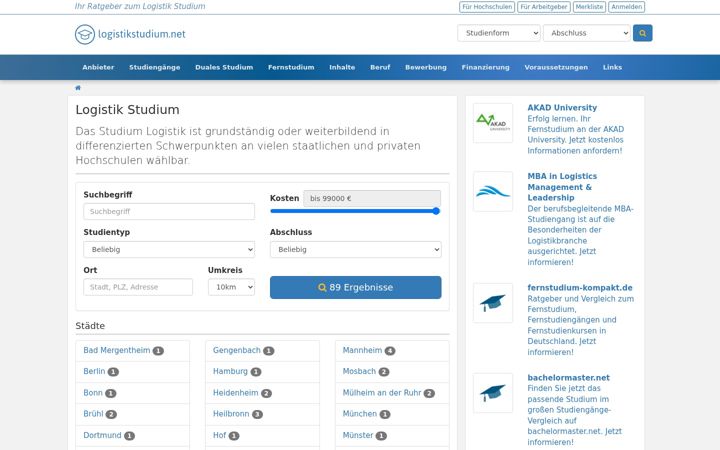720x450 pixels.
Task: Click the home breadcrumb icon
Action: (x=78, y=88)
